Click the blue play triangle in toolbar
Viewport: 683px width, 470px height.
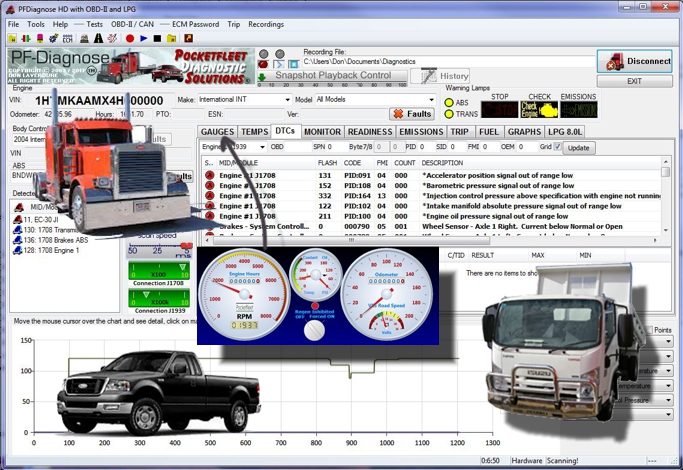144,38
